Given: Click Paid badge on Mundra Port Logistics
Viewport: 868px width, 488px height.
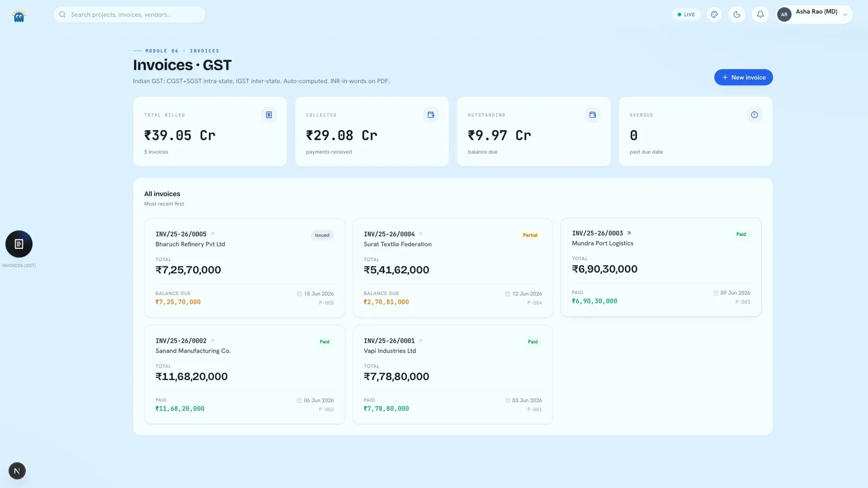Looking at the screenshot, I should 741,234.
